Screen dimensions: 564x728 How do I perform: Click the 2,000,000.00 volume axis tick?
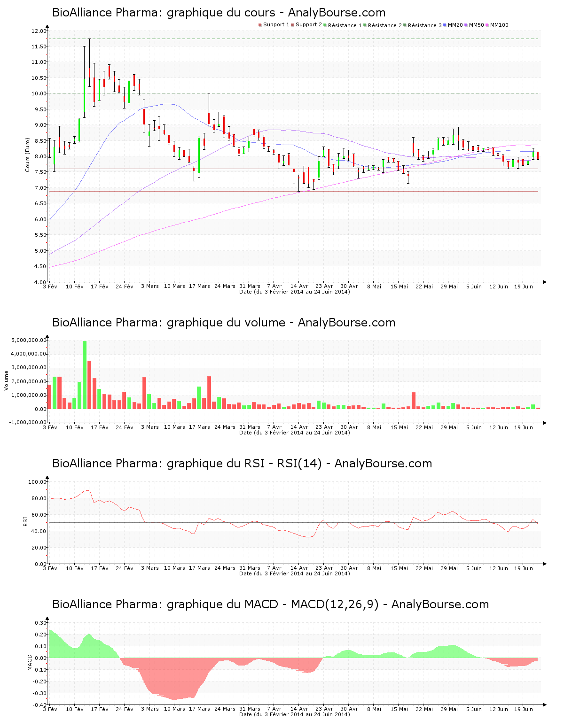pyautogui.click(x=28, y=381)
